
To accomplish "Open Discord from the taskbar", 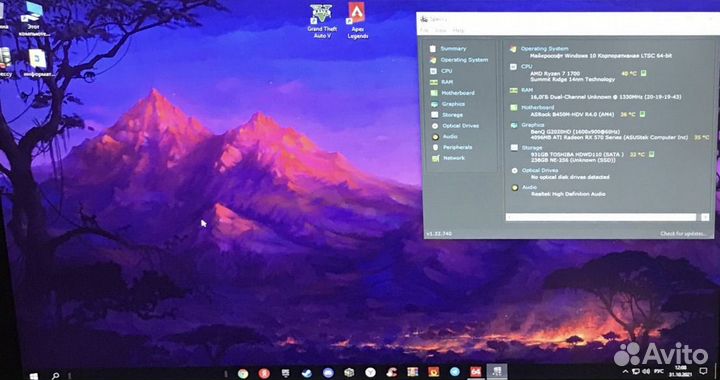I will coord(328,373).
